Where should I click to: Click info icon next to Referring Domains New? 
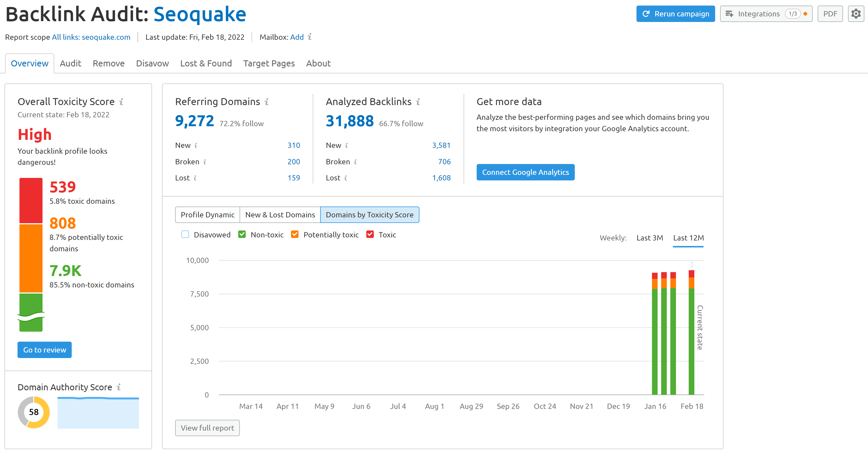[196, 145]
